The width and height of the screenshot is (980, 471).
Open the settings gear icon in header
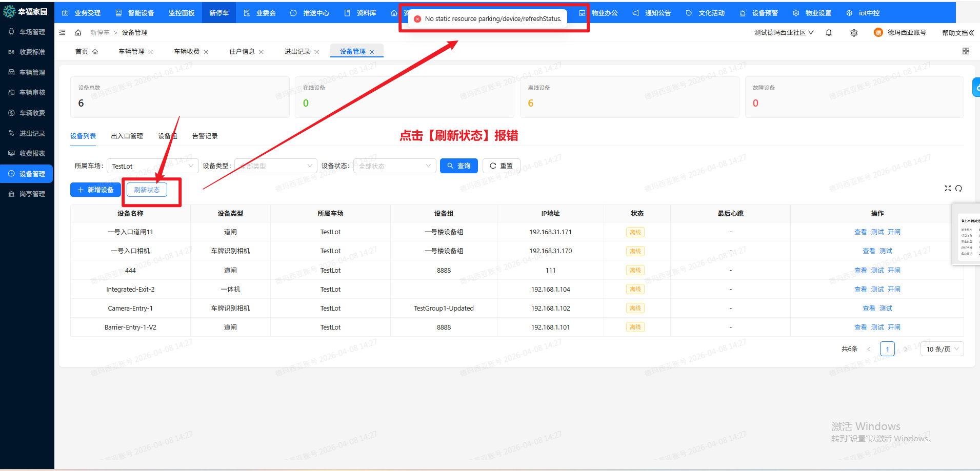click(x=854, y=33)
